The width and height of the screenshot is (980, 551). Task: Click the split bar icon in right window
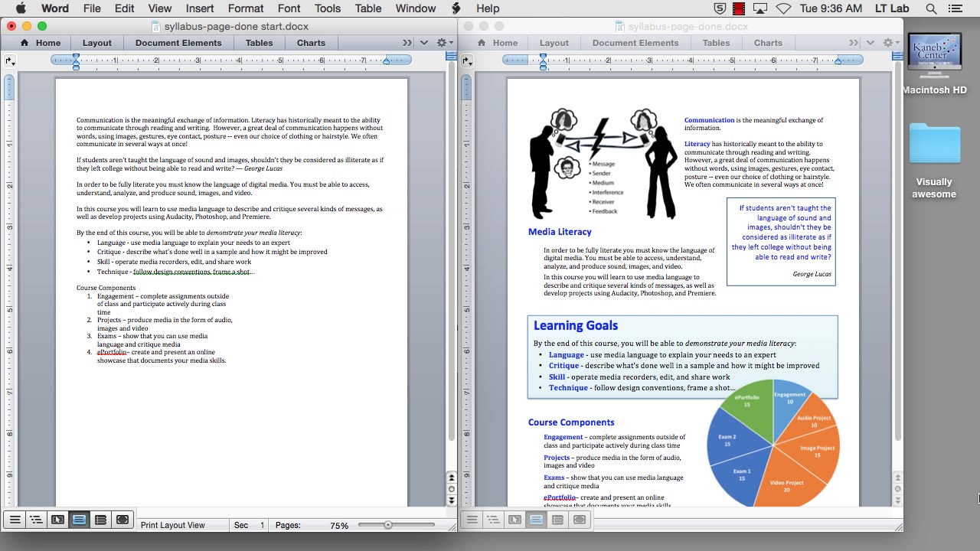tap(897, 57)
